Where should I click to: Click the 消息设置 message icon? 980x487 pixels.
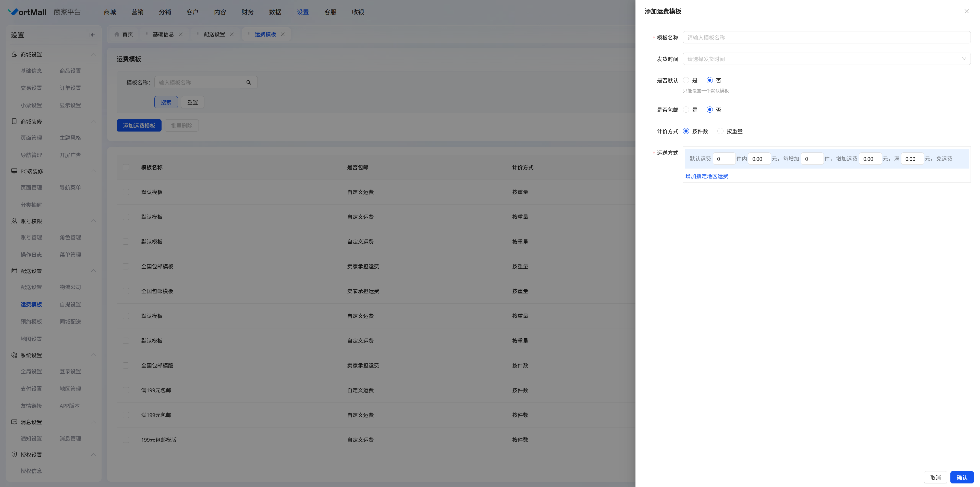(x=14, y=422)
